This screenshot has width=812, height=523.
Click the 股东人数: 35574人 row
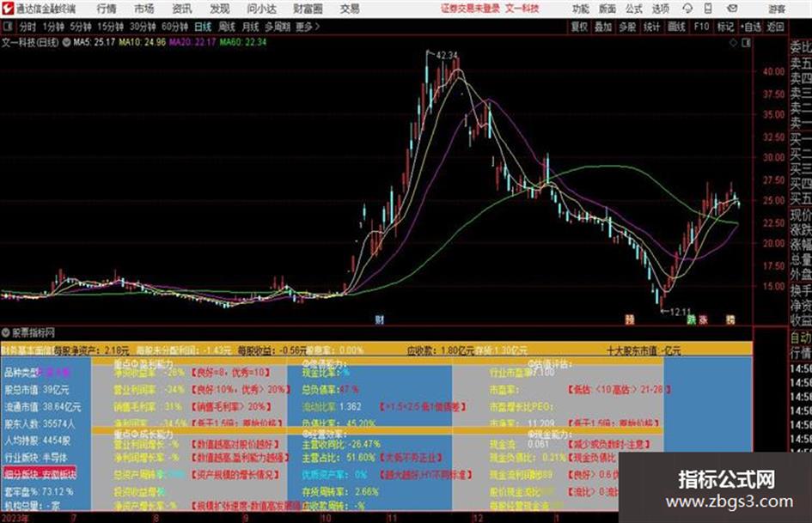coord(40,423)
